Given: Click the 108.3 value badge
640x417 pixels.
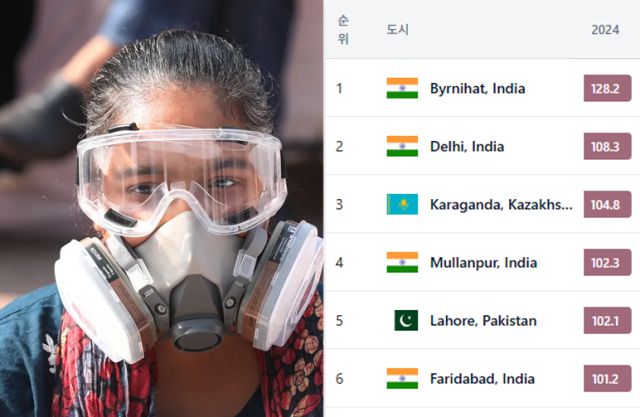Looking at the screenshot, I should pyautogui.click(x=607, y=146).
